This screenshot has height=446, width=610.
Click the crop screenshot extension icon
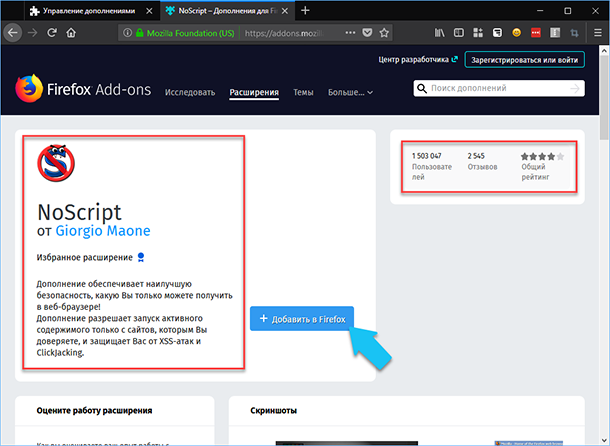coord(574,33)
